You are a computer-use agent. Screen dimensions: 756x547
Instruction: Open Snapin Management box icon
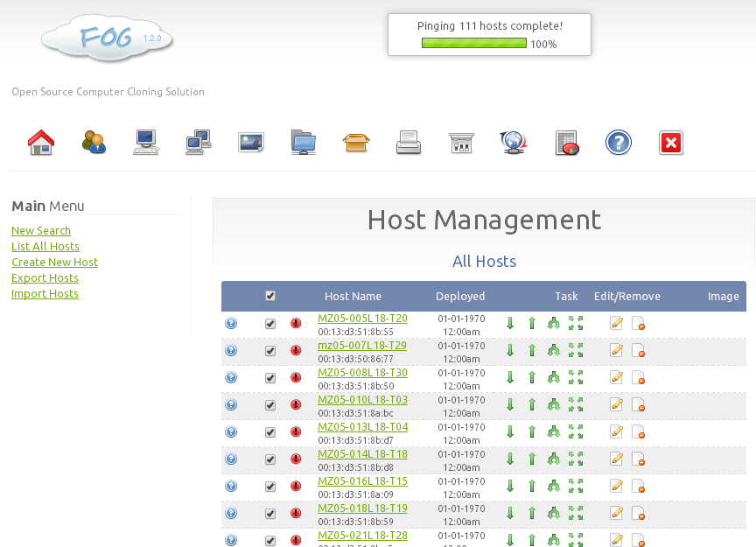coord(356,142)
